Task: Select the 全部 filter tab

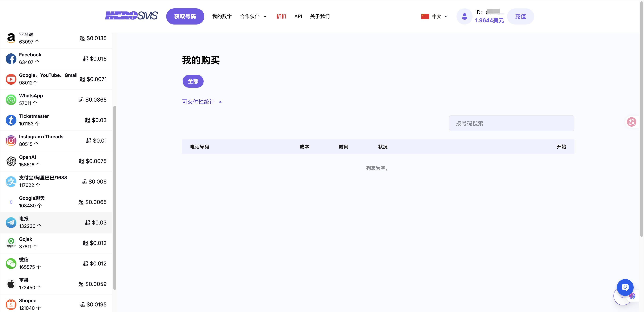Action: coord(193,81)
